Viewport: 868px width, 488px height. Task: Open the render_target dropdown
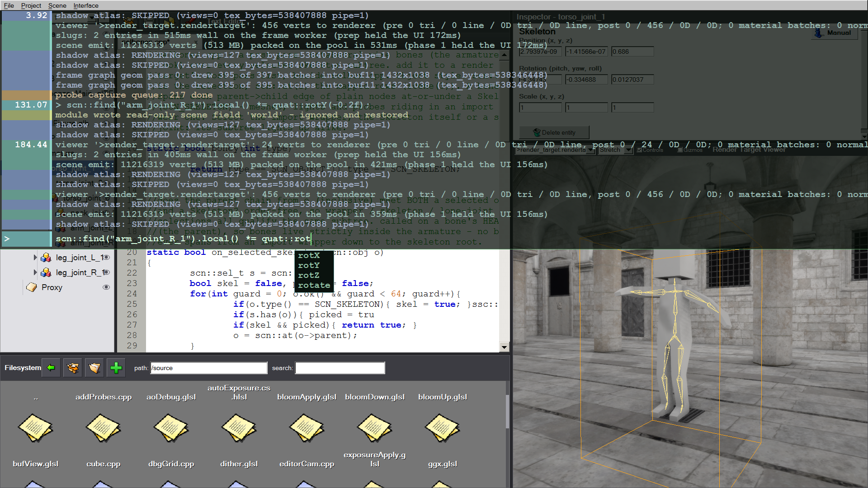pyautogui.click(x=556, y=150)
